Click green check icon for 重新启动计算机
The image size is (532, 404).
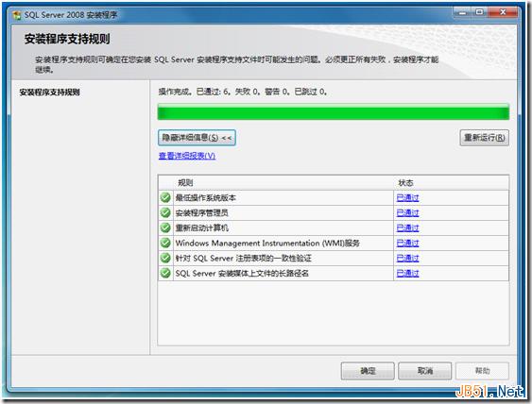pos(165,227)
